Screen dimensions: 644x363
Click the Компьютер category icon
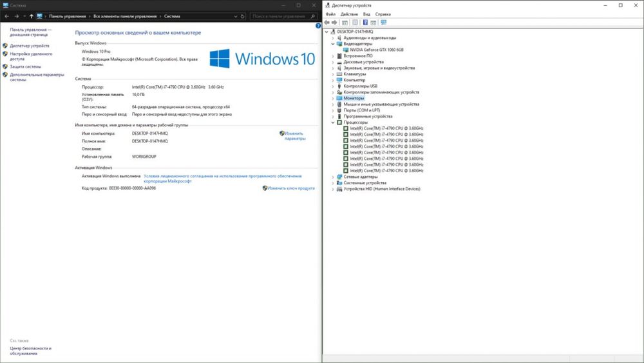339,80
